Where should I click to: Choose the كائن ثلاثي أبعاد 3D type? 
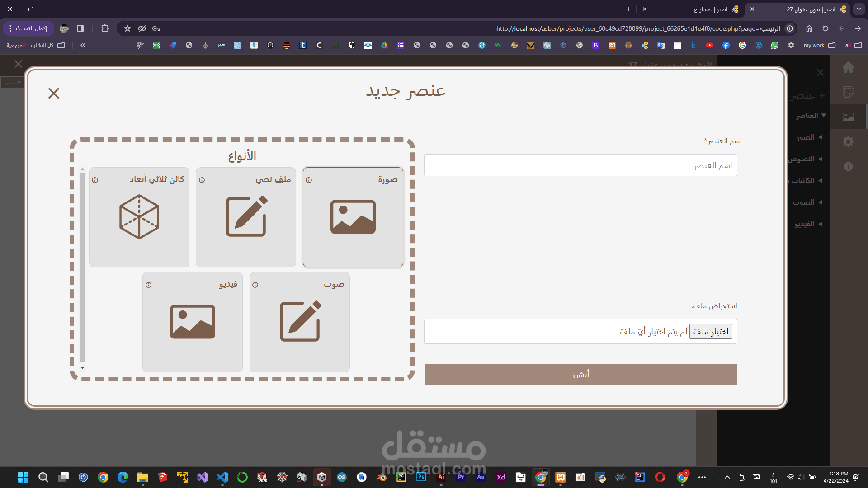pyautogui.click(x=139, y=217)
